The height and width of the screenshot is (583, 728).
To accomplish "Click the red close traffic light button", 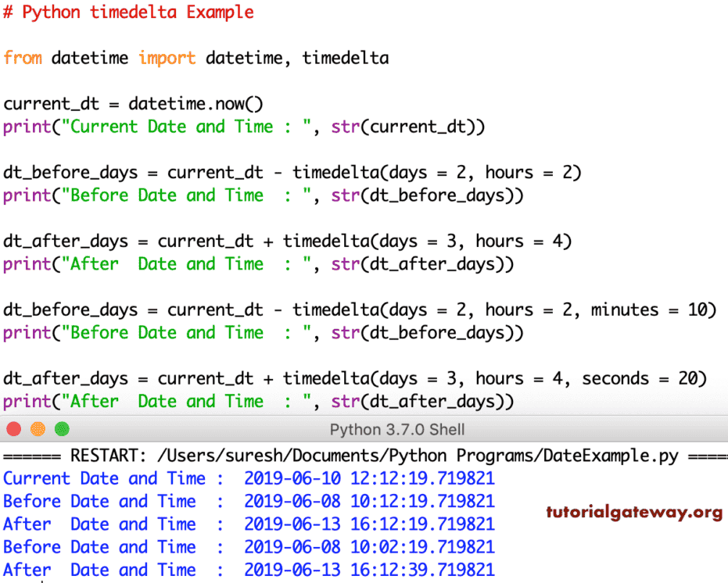I will pos(13,429).
